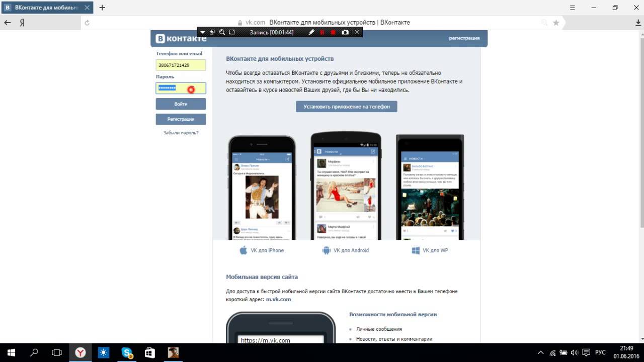The height and width of the screenshot is (362, 644).
Task: Click the Телефон или email field
Action: click(x=181, y=65)
